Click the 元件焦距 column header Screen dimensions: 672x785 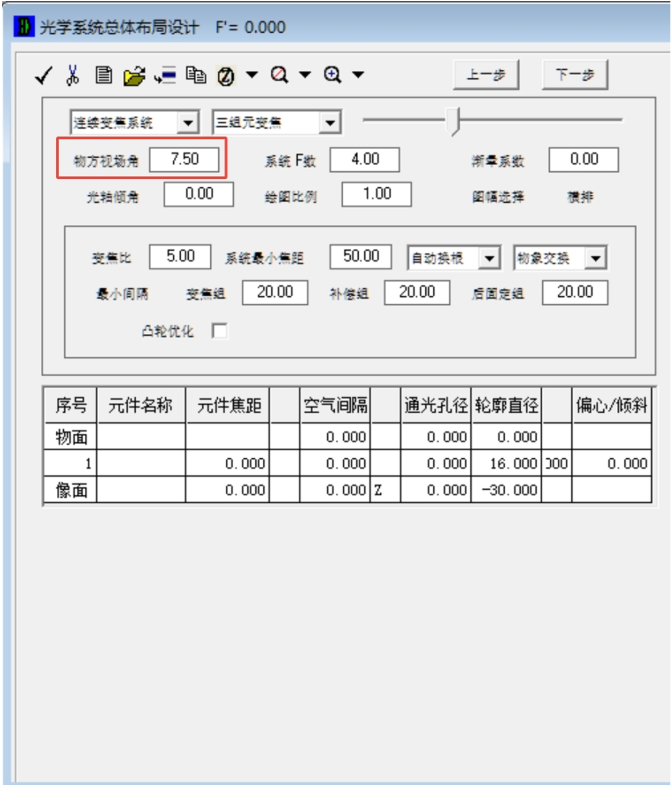[228, 405]
